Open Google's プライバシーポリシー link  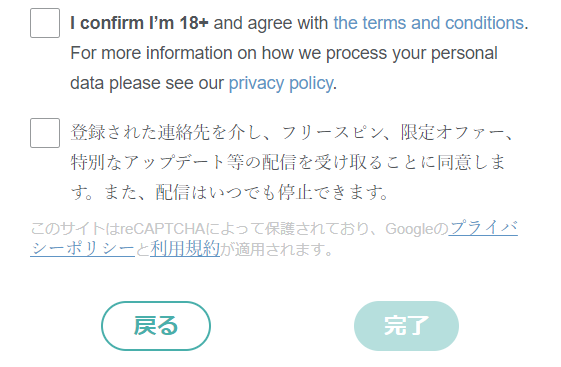coord(483,228)
